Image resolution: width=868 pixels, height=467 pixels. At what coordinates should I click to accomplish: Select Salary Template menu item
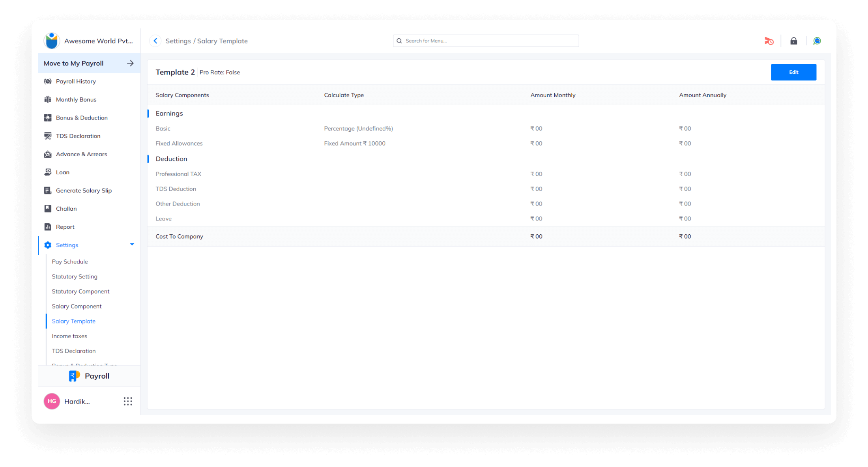[x=74, y=321]
